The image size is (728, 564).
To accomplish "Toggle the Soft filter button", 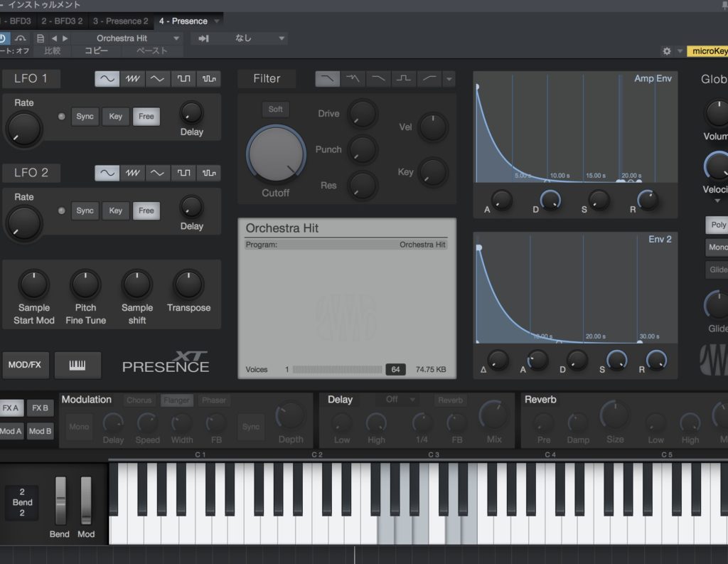I will pos(275,109).
